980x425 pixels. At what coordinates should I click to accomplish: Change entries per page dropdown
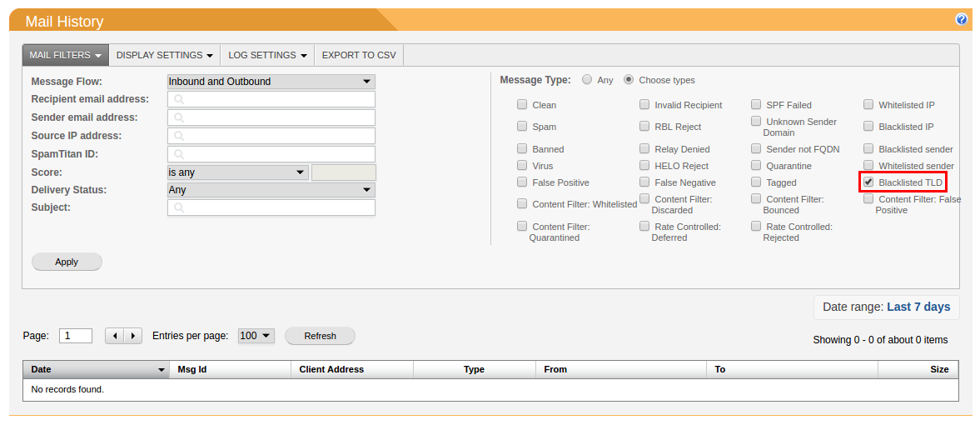[256, 336]
